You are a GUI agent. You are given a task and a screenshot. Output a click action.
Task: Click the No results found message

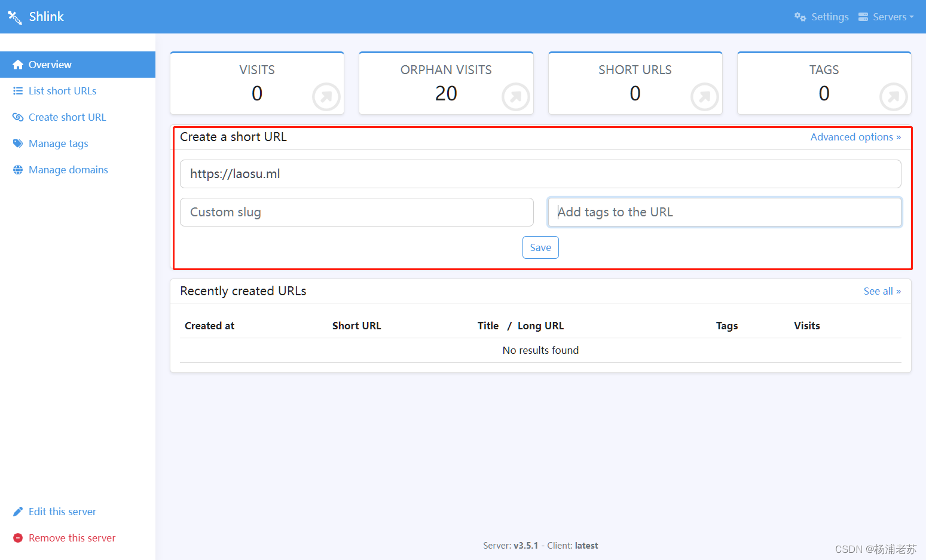[540, 350]
